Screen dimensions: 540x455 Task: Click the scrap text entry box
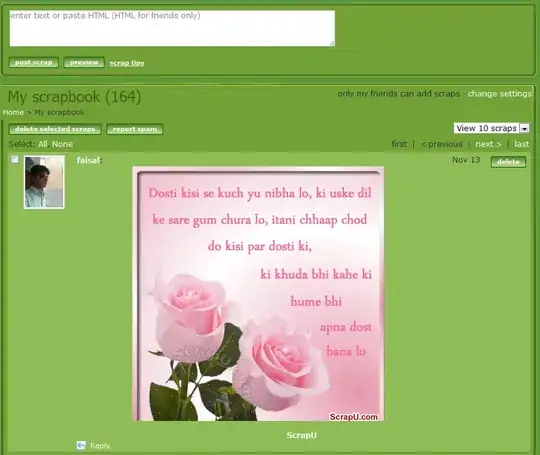point(172,28)
